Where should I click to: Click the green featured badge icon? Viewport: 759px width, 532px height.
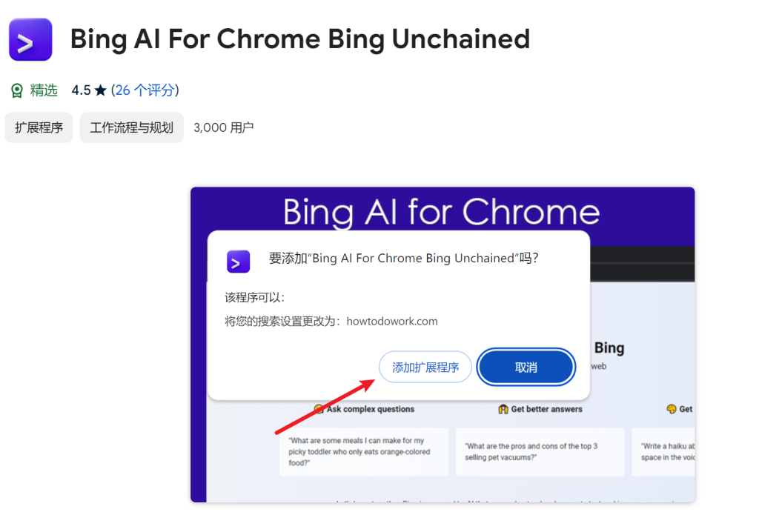tap(17, 90)
